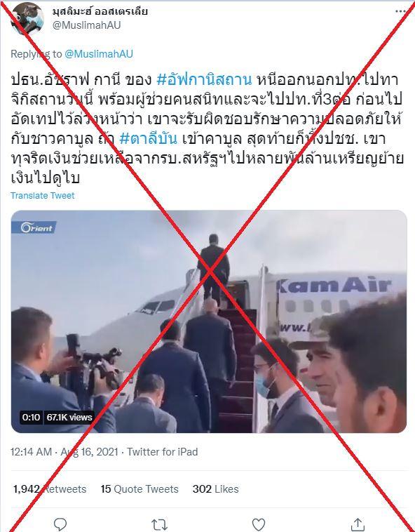View the 15 Quote Tweets

[x=140, y=489]
